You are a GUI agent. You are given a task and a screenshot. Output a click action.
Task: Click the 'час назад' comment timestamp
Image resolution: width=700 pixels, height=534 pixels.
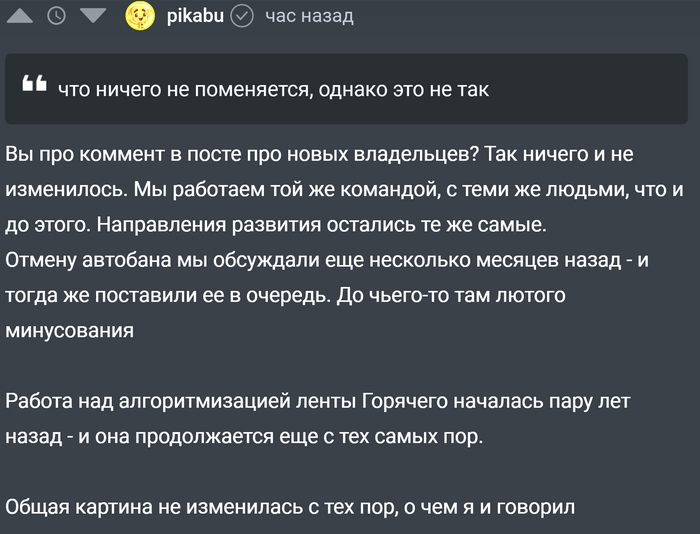pyautogui.click(x=309, y=16)
